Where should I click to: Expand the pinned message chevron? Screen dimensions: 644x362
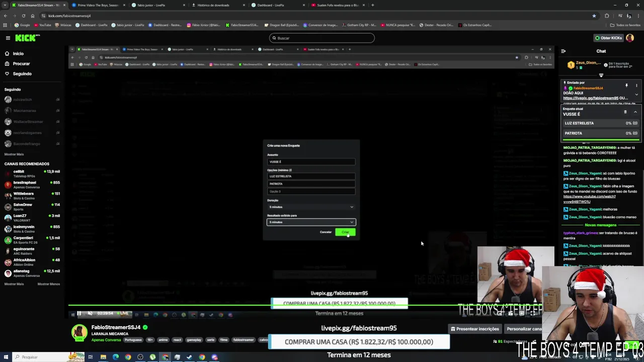point(636,95)
